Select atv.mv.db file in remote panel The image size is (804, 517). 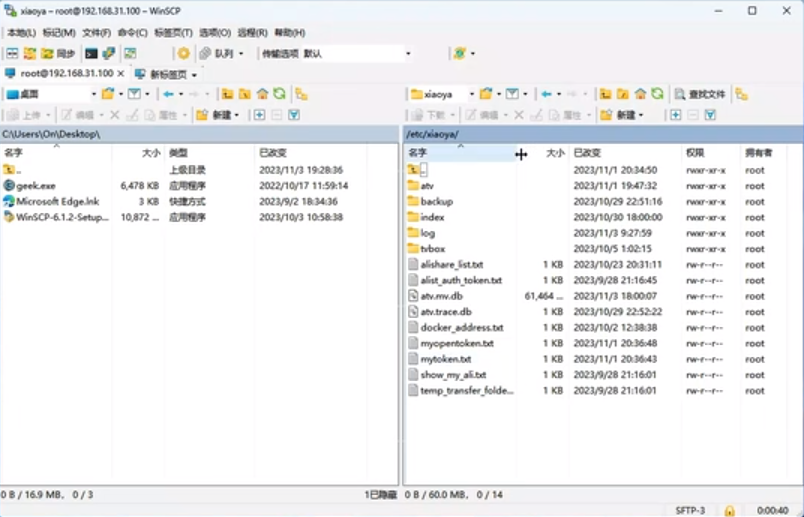coord(441,296)
